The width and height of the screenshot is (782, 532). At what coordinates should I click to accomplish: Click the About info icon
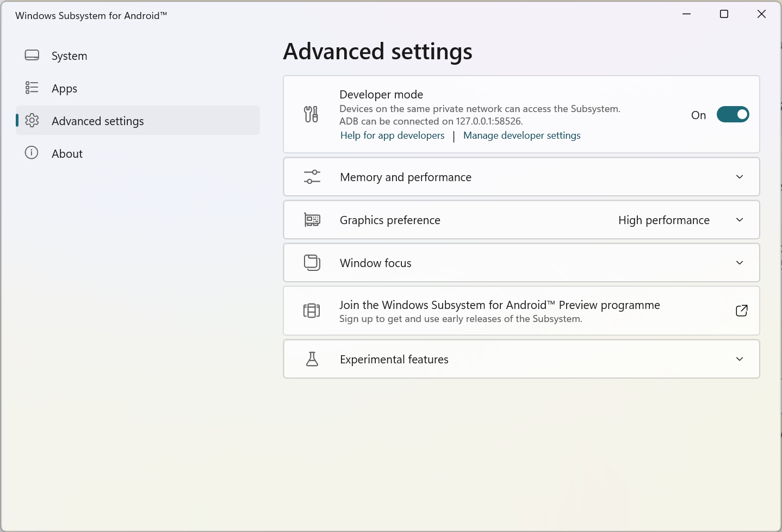tap(32, 153)
